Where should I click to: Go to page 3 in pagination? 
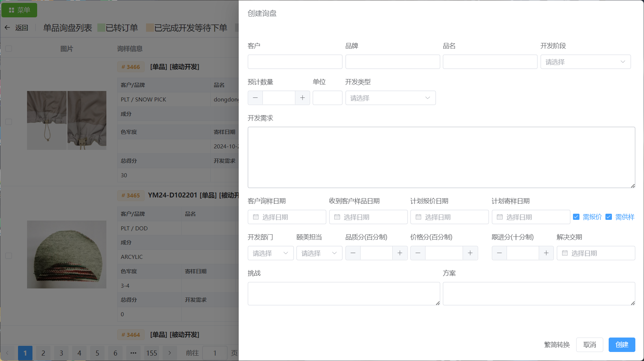tap(61, 353)
